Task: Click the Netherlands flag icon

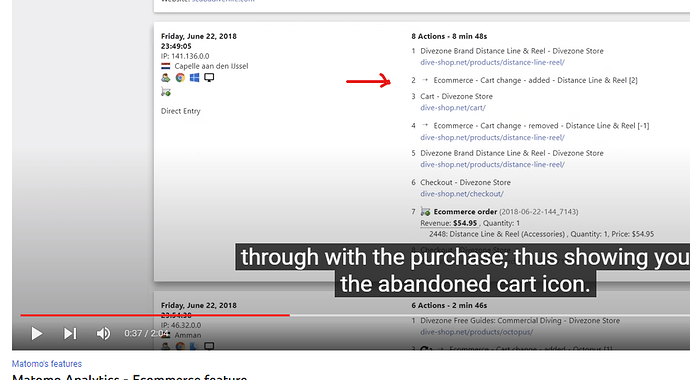Action: (x=165, y=66)
